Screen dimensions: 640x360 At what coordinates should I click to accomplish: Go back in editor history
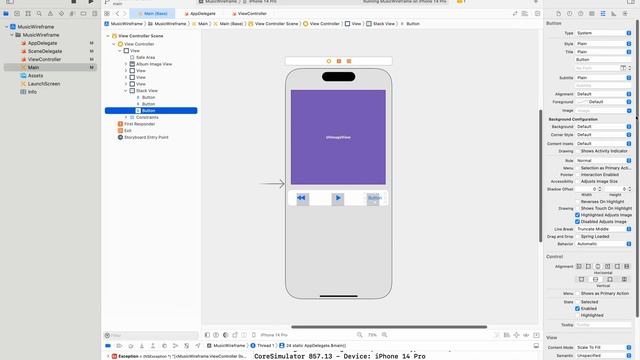point(118,13)
